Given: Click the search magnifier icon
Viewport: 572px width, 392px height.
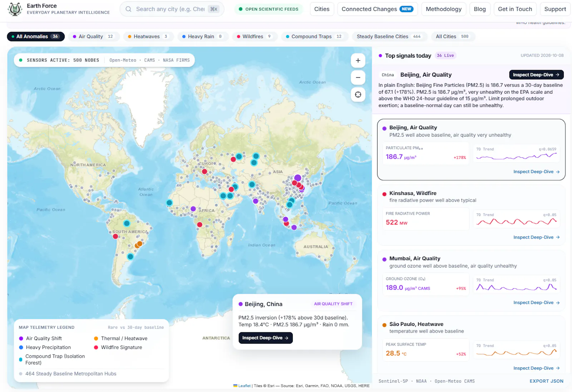Looking at the screenshot, I should [128, 9].
